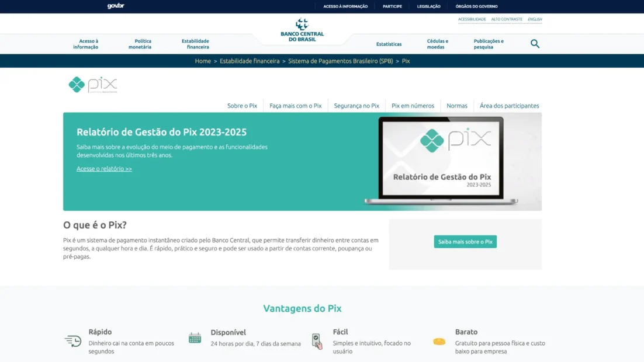644x362 pixels.
Task: Click the Pix breadcrumb item
Action: coord(406,61)
